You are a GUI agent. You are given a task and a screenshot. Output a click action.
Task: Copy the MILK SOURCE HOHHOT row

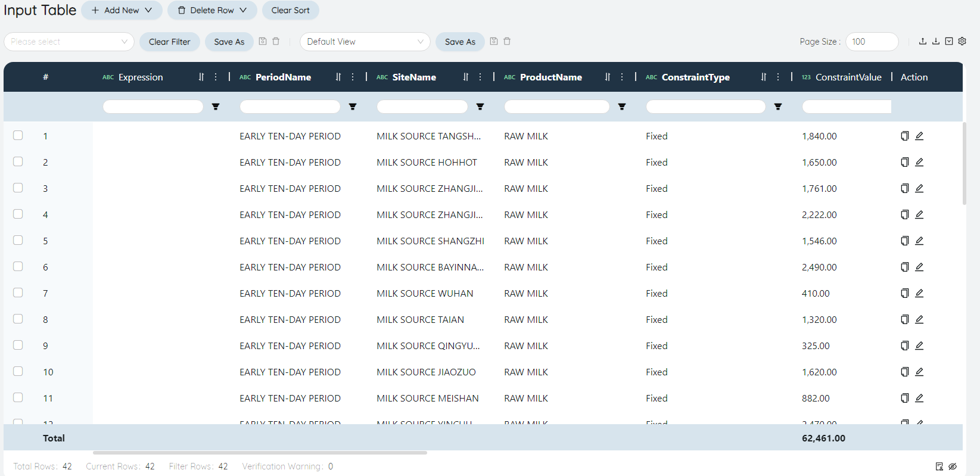click(x=904, y=162)
